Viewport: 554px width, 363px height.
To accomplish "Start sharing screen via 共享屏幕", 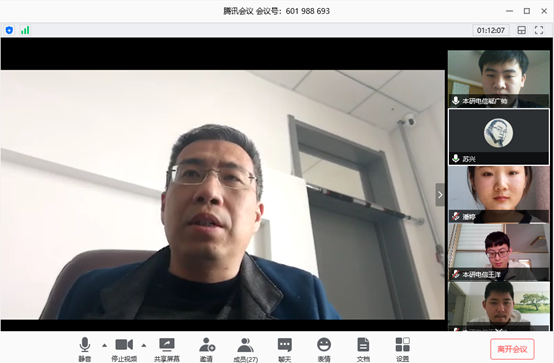I will pos(167,349).
